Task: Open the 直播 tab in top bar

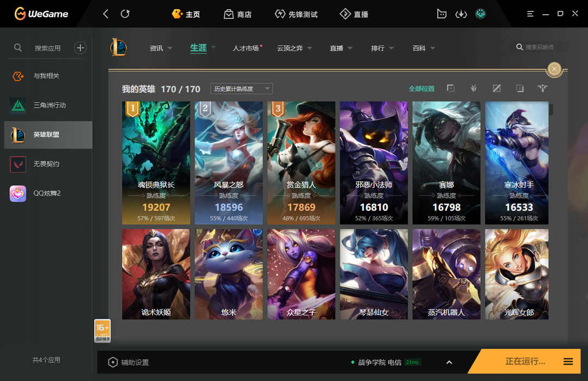Action: [x=354, y=14]
